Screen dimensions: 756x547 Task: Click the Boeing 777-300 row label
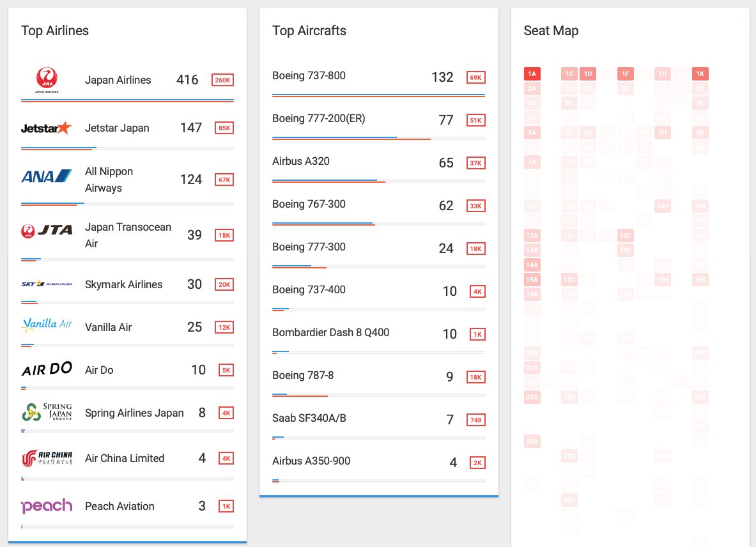pyautogui.click(x=309, y=247)
